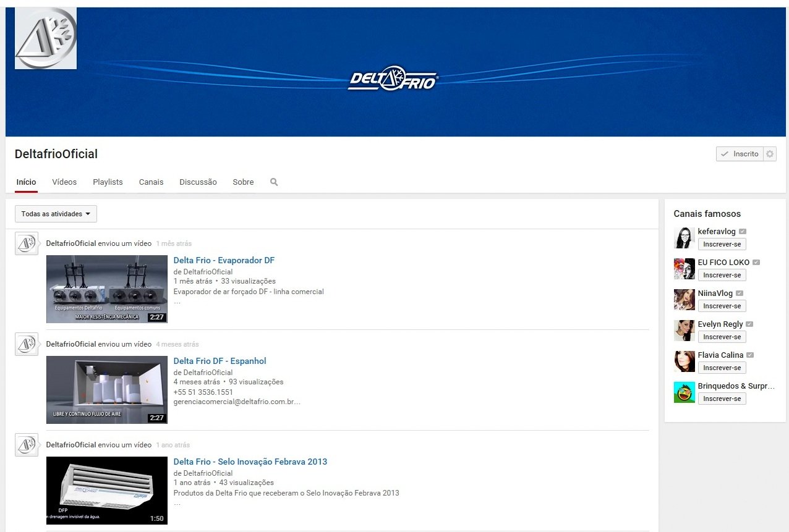This screenshot has height=532, width=789.
Task: Open Evelyn Regly channel avatar
Action: (x=685, y=331)
